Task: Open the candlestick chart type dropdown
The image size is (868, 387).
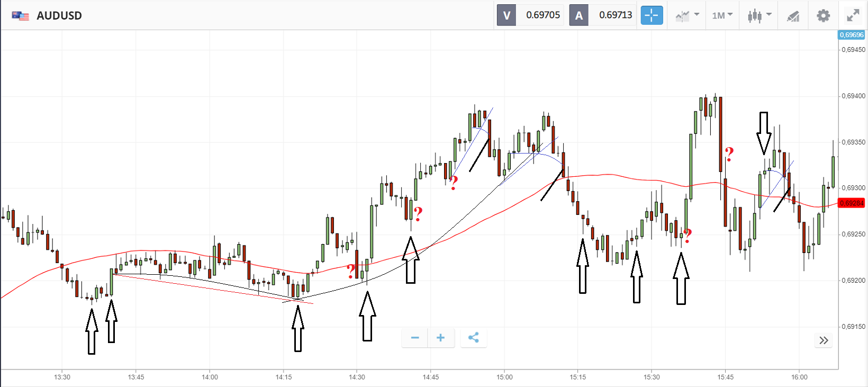Action: coord(759,15)
